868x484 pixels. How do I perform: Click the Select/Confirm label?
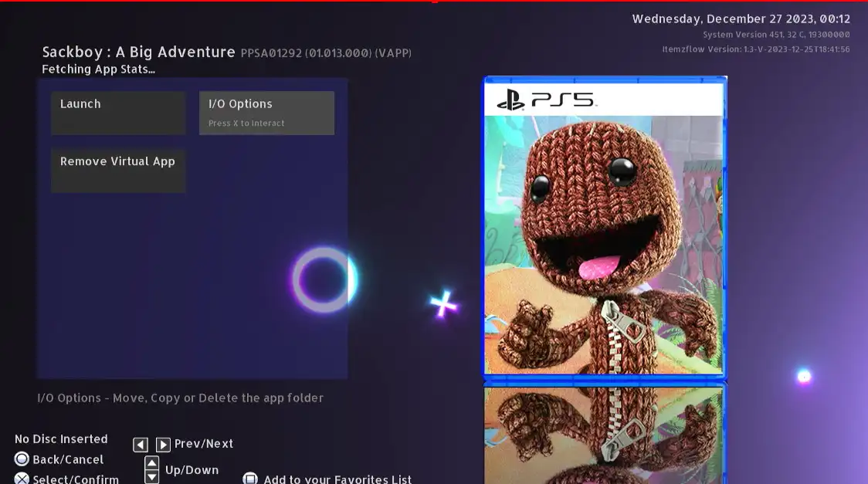point(76,479)
